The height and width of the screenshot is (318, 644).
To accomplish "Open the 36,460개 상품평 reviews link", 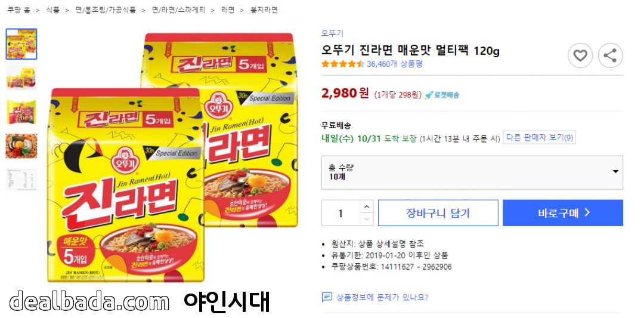I will [395, 64].
